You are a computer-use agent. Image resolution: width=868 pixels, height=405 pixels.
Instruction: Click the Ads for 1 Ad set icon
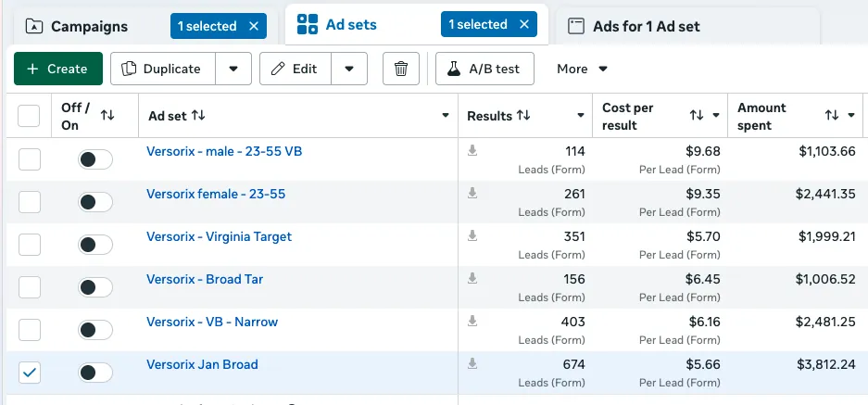tap(576, 26)
